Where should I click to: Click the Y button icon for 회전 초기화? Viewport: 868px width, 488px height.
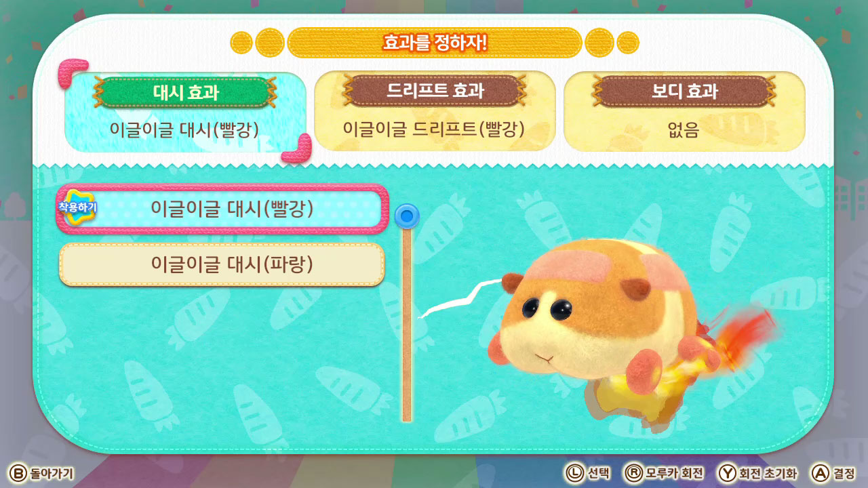(728, 473)
